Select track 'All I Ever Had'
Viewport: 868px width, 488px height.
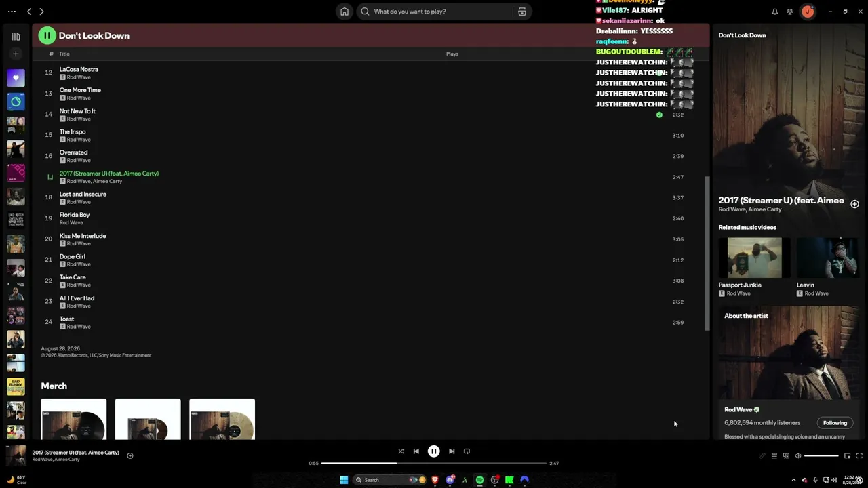pos(77,298)
